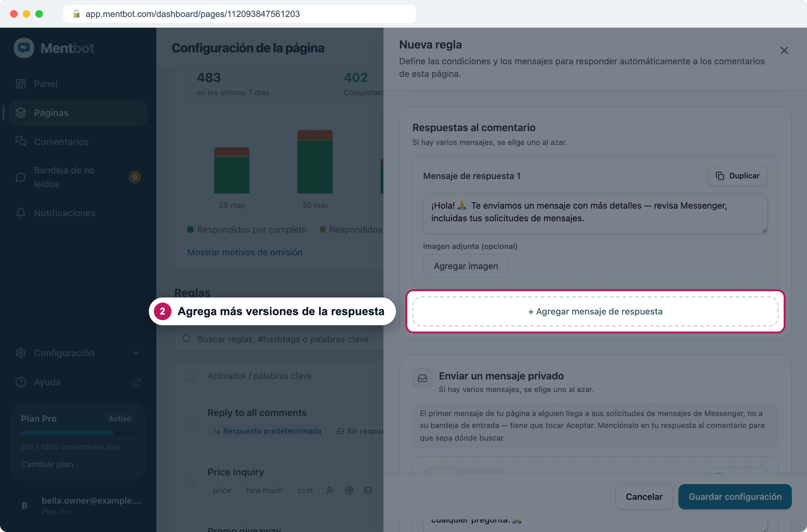Click the private message inbox icon
Screen dimensions: 807x532
[422, 378]
